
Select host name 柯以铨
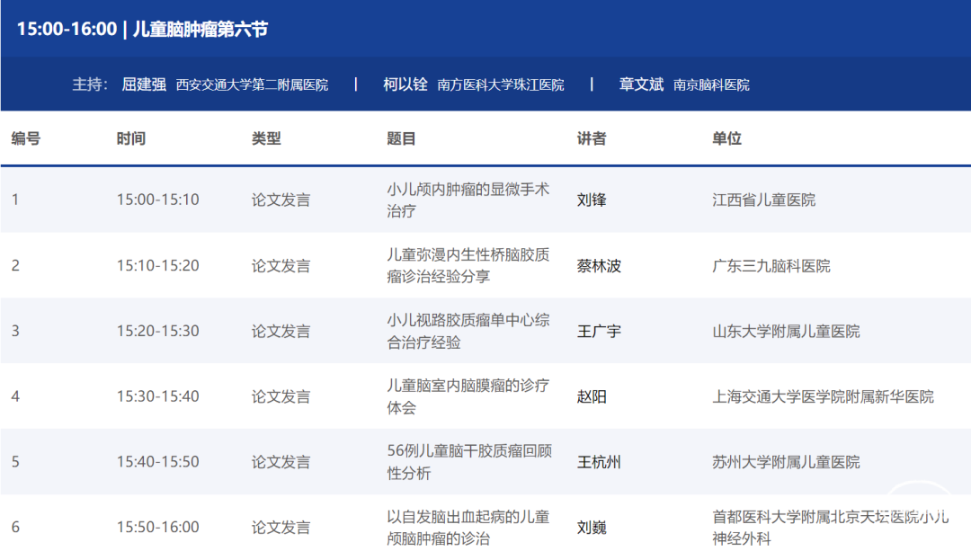[x=405, y=84]
